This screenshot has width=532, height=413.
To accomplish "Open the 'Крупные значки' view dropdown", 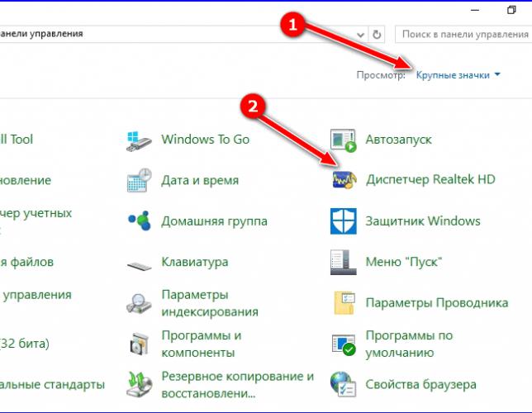I will coord(453,75).
